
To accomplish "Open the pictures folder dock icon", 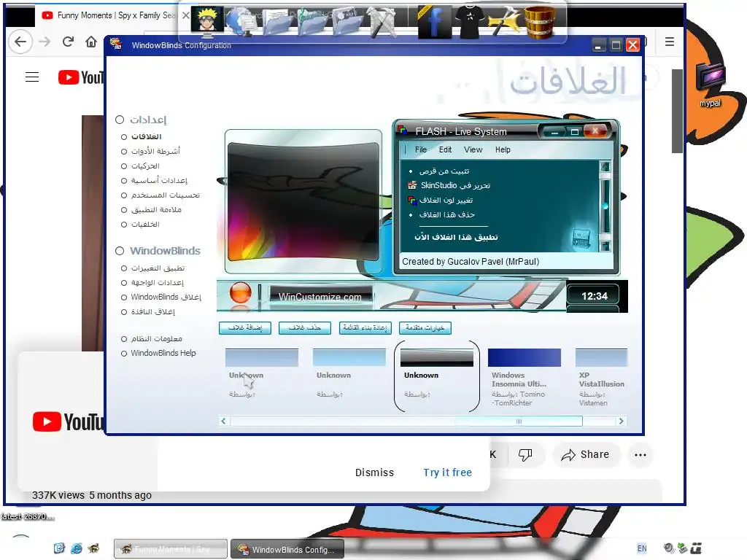I will 347,23.
